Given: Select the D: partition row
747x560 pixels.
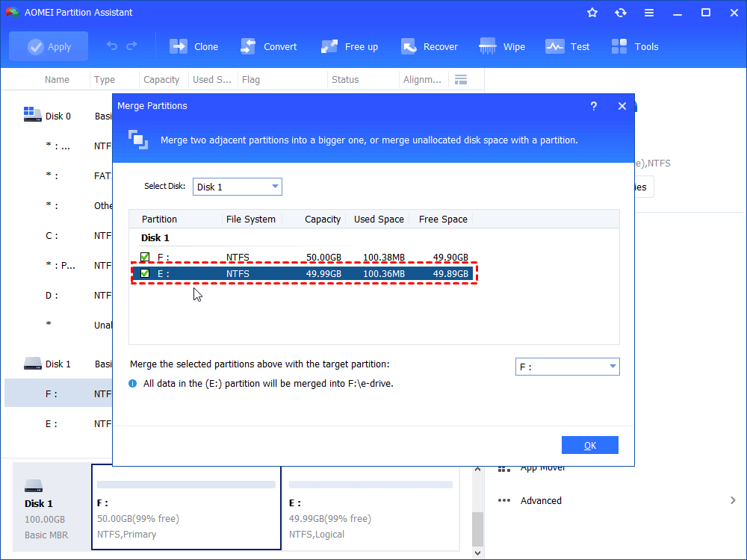Looking at the screenshot, I should 58,296.
